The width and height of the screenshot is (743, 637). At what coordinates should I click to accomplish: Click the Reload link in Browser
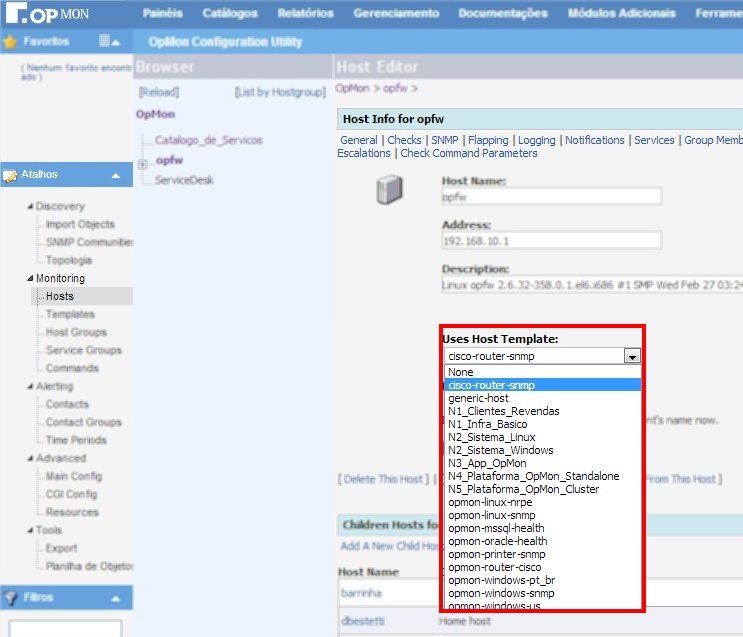157,92
